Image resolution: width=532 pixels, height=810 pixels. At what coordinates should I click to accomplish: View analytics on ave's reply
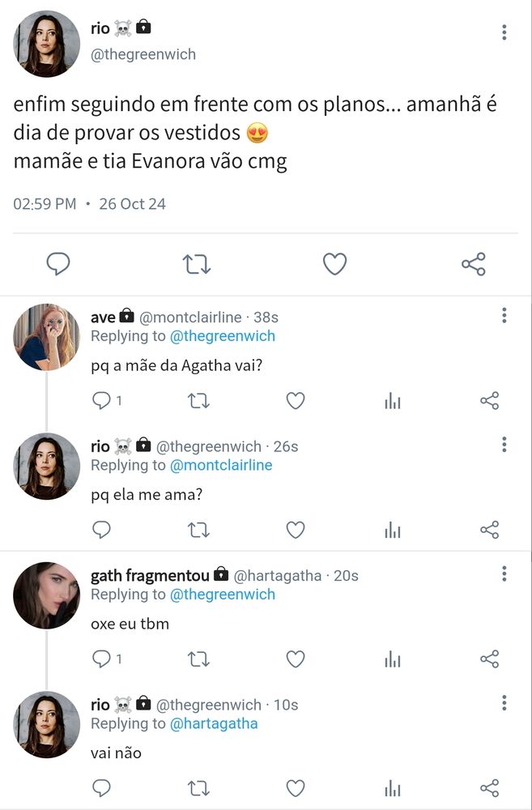click(x=393, y=400)
